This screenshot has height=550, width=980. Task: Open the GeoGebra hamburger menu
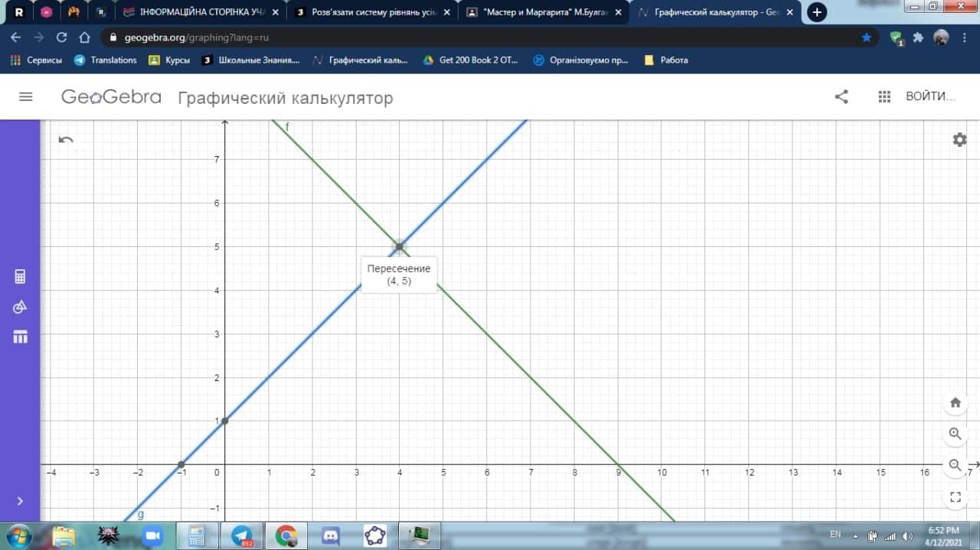pyautogui.click(x=26, y=97)
